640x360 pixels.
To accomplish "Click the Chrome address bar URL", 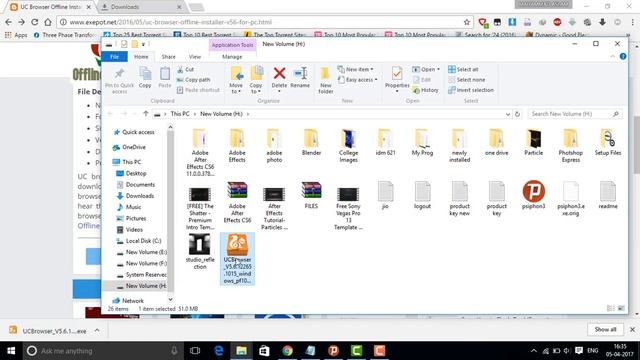I will click(171, 22).
